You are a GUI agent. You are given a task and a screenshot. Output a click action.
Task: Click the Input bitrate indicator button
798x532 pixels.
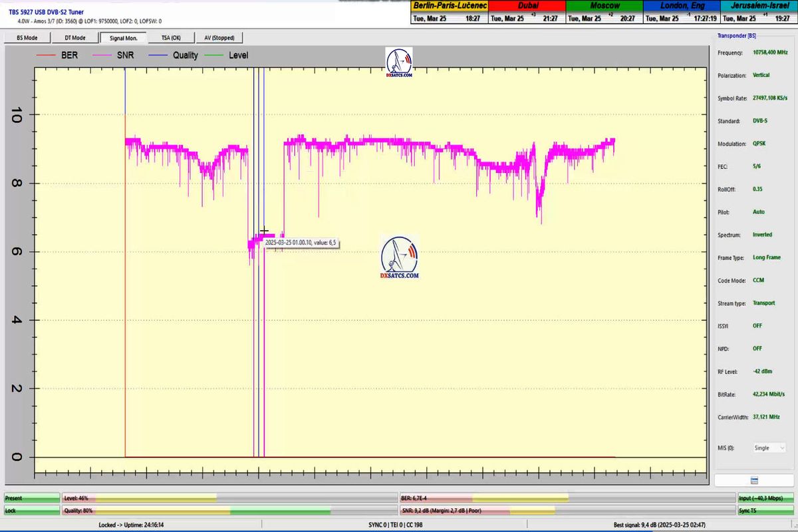click(765, 497)
